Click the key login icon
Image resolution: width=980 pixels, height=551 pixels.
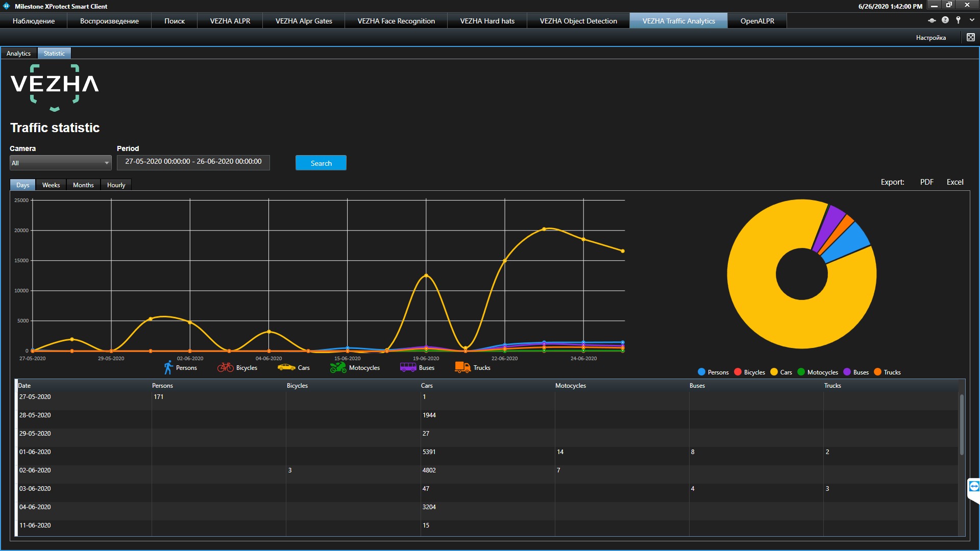point(959,20)
